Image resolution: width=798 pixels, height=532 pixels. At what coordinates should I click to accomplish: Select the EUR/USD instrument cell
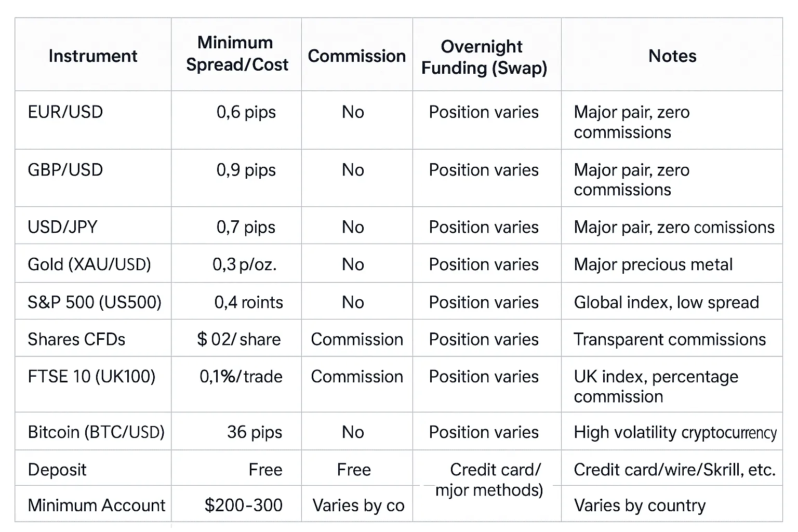point(65,112)
